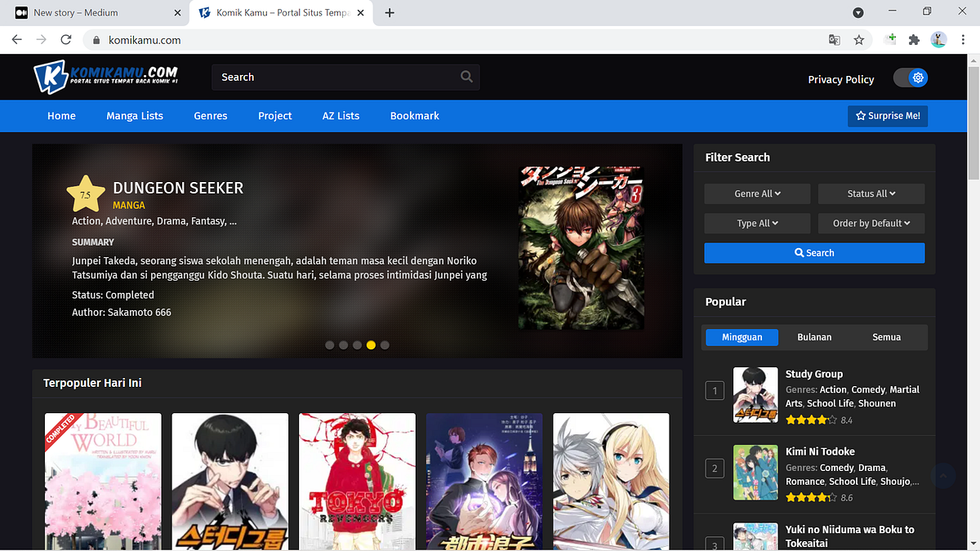Screen dimensions: 980x551
Task: Open DUNGEON SEEKER title link
Action: (x=178, y=188)
